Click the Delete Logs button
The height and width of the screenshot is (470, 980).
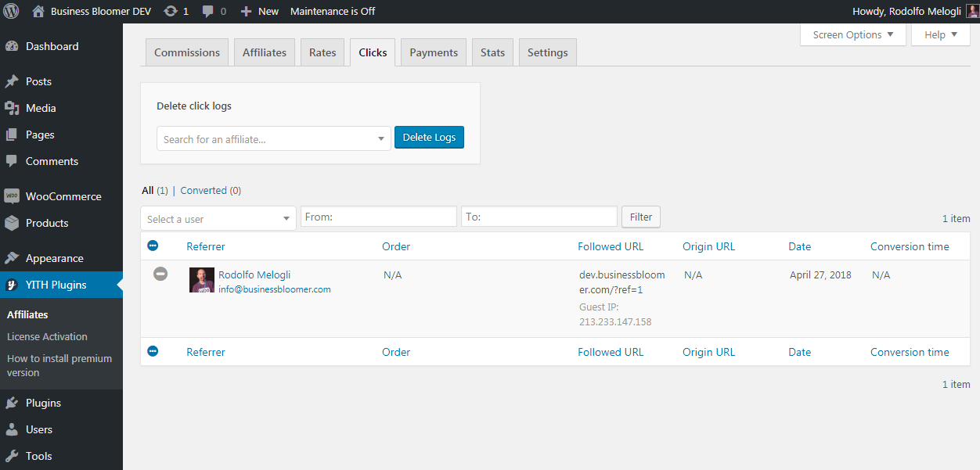click(x=429, y=137)
